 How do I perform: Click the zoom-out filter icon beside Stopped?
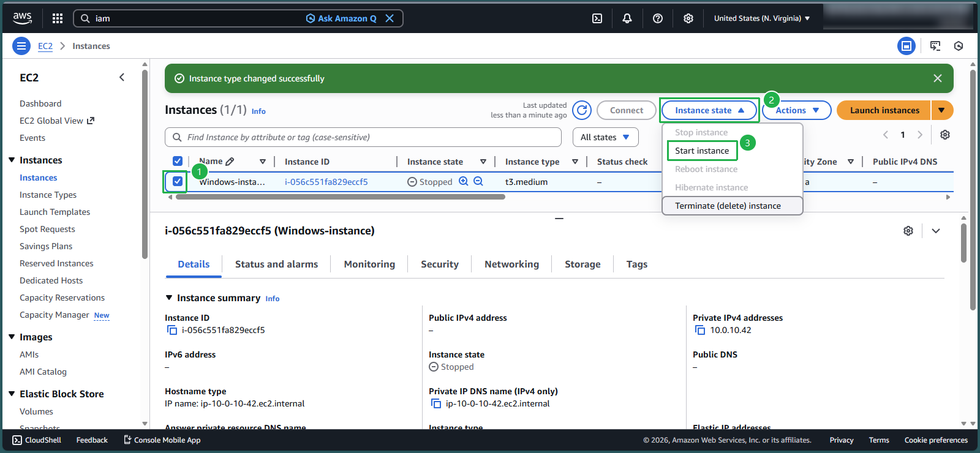[x=478, y=181]
